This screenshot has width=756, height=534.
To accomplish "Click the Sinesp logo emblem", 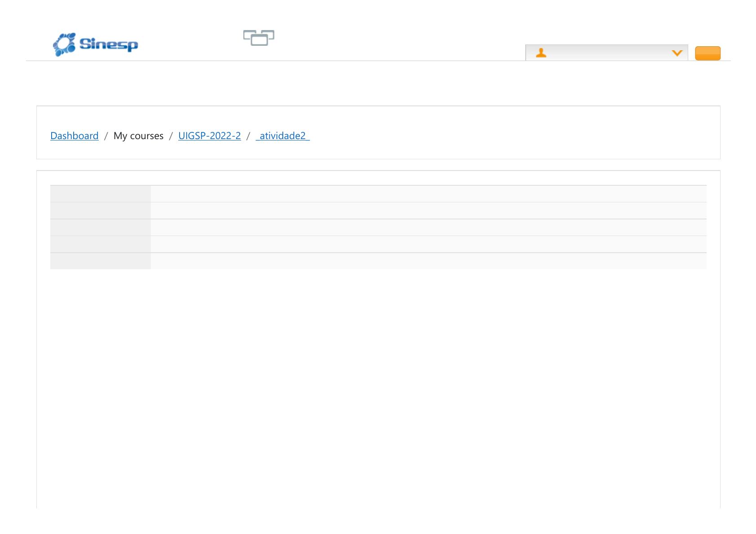I will tap(65, 44).
